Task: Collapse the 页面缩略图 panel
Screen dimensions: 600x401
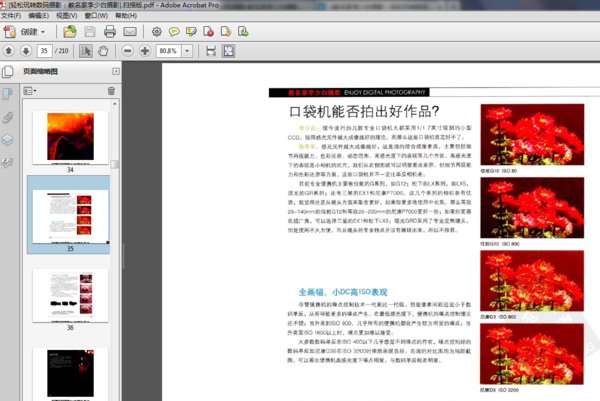Action: point(116,71)
